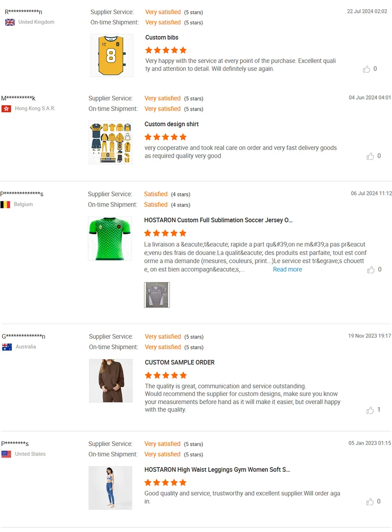Image resolution: width=392 pixels, height=532 pixels.
Task: Thumbs-up the CUSTOM SAMPLE ORDER review
Action: click(370, 410)
